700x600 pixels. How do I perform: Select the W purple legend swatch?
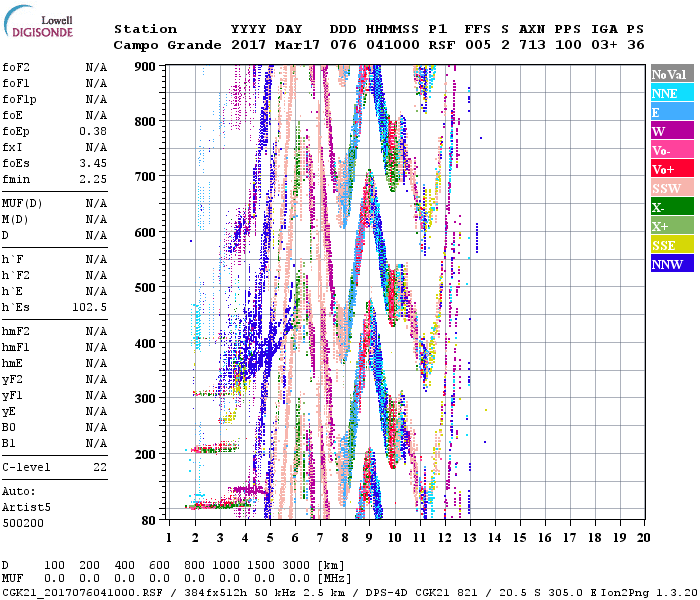672,131
